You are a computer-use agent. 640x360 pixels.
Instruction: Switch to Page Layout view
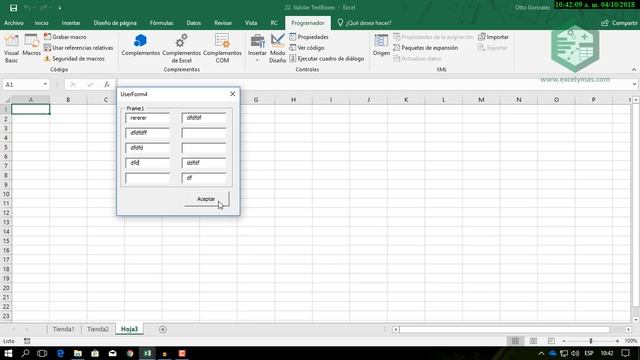click(533, 341)
